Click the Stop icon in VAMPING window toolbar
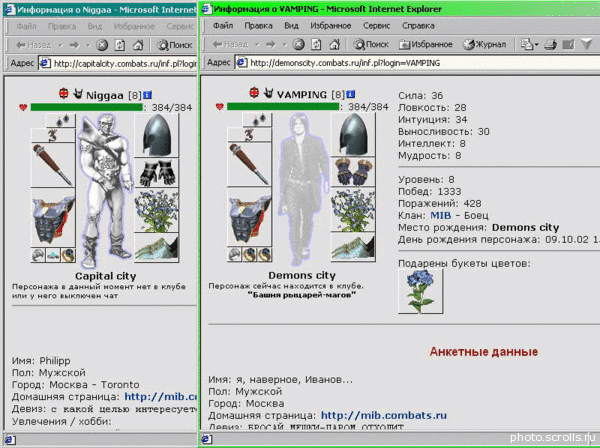 coord(298,45)
